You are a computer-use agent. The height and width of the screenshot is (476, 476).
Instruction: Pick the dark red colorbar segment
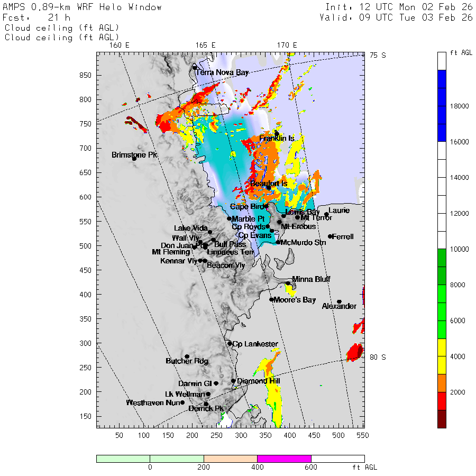click(442, 419)
